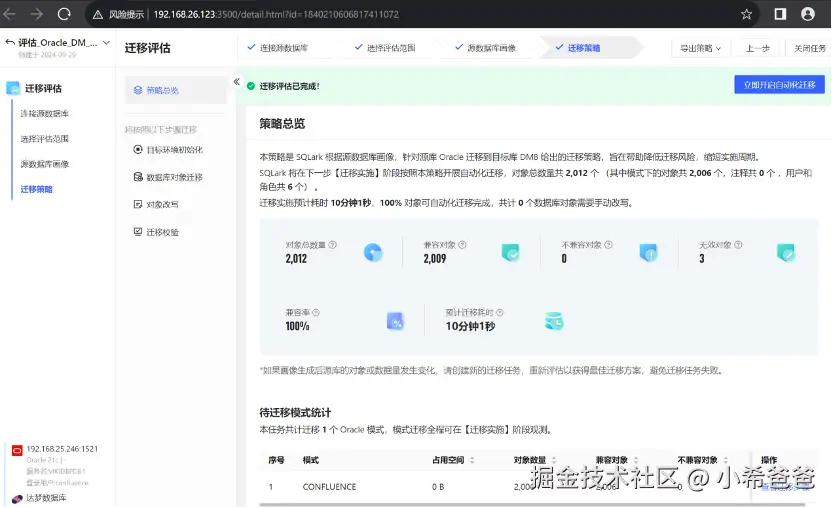Open 连接源数据库 in left sidebar
The width and height of the screenshot is (832, 508).
pos(45,114)
